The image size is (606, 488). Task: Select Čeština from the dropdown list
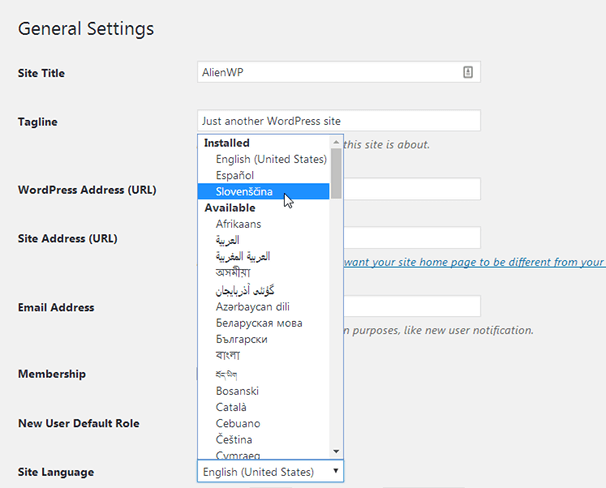coord(234,439)
